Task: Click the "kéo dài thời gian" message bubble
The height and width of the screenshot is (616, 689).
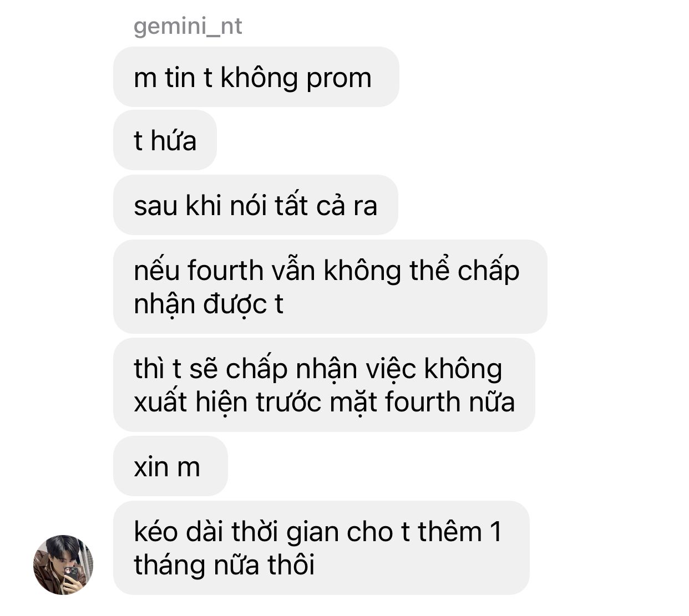Action: [321, 548]
